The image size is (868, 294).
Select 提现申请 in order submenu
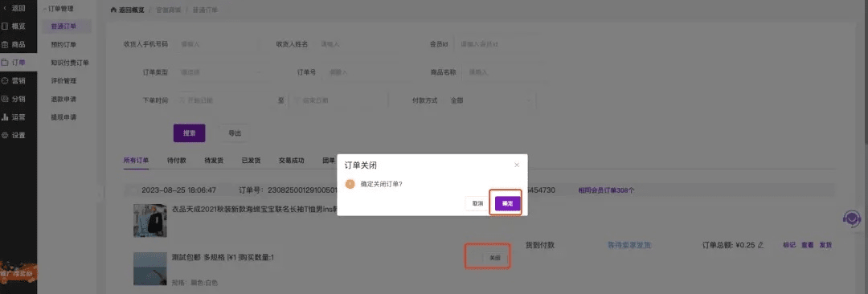63,117
